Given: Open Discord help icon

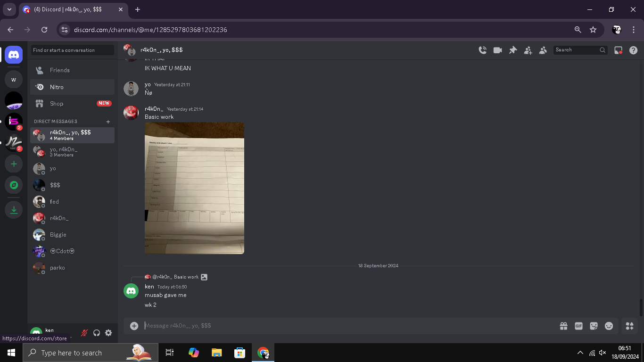Looking at the screenshot, I should pos(634,50).
